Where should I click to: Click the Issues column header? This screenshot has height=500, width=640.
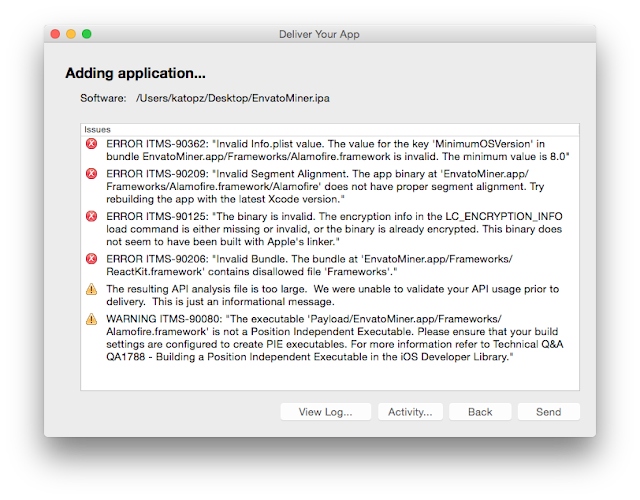pyautogui.click(x=330, y=130)
